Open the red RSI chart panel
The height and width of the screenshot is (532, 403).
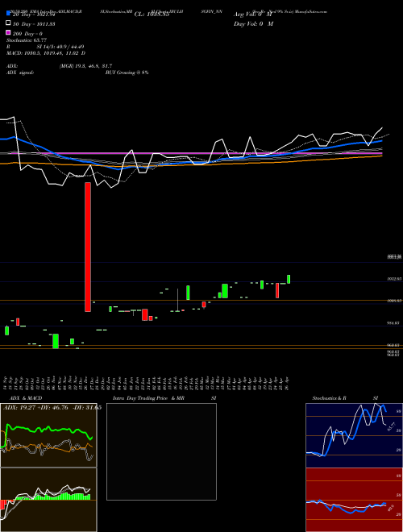[x=354, y=500]
